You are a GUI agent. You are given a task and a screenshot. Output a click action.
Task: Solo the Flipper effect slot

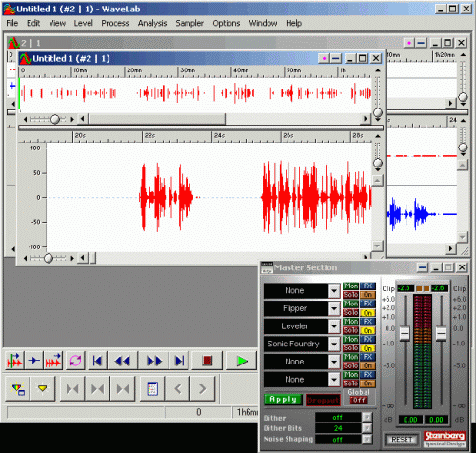pos(350,313)
